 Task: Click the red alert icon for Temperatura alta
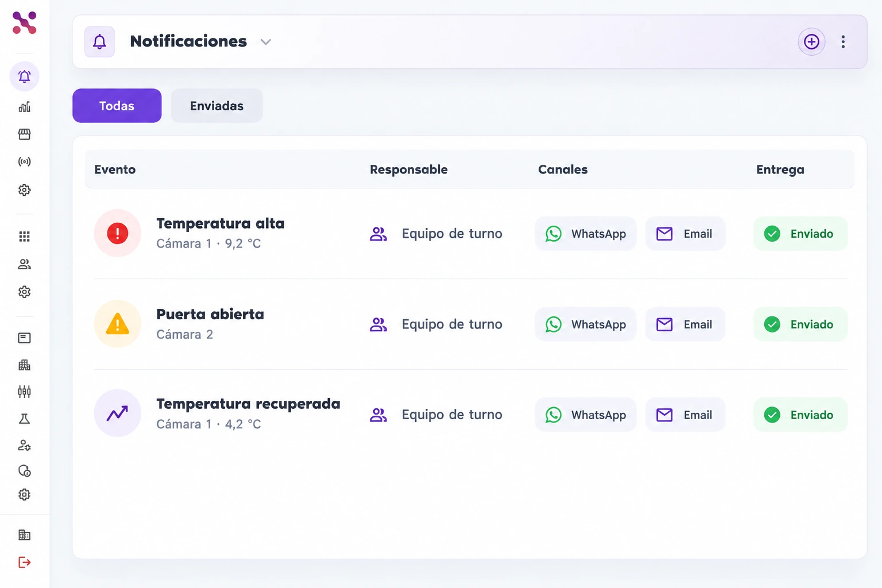[x=118, y=233]
